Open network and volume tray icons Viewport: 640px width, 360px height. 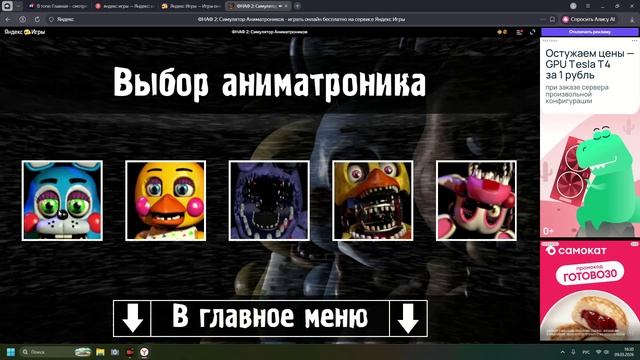click(602, 352)
